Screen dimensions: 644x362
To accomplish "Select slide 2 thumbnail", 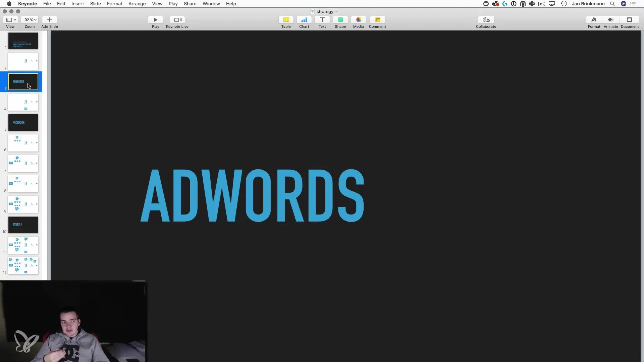I will 23,61.
